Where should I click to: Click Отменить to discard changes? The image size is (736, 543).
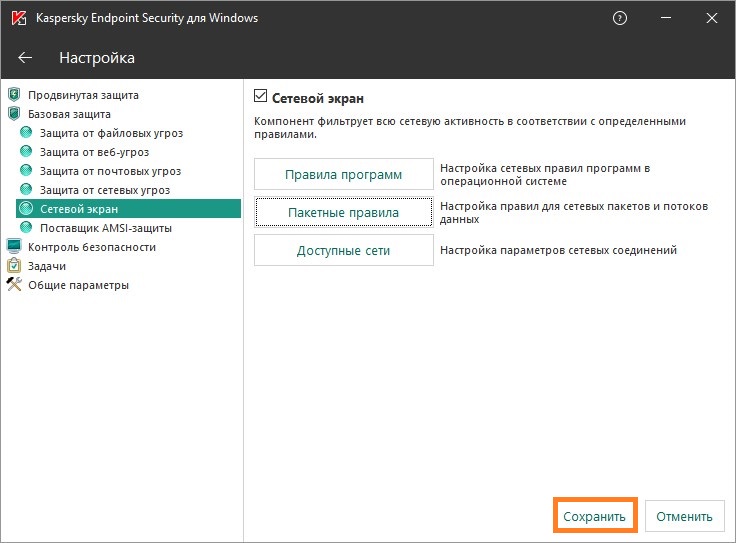(684, 516)
